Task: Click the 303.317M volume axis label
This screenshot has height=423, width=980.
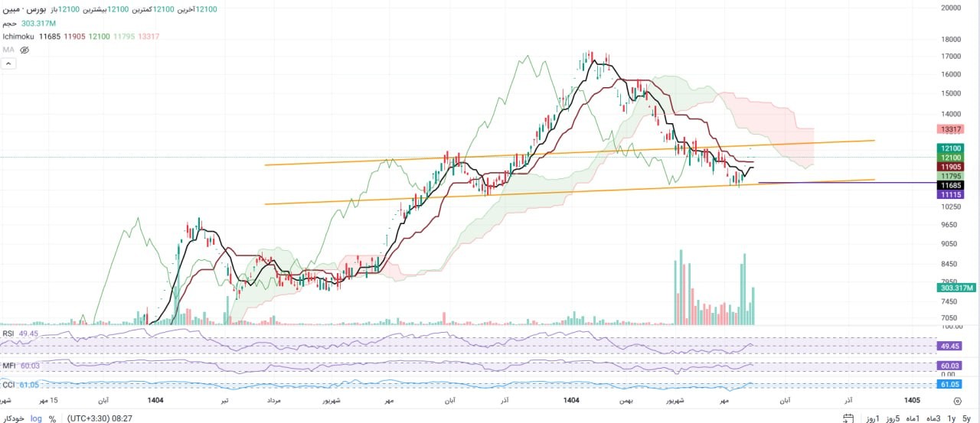Action: pos(956,288)
